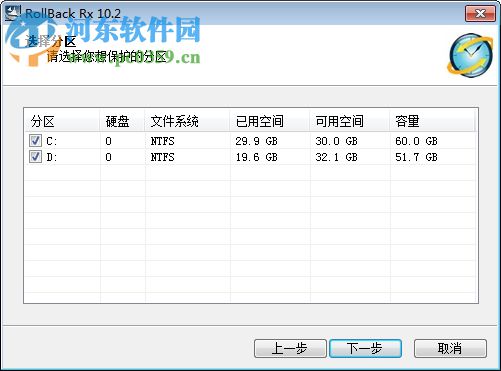Viewport: 501px width, 371px height.
Task: Click the disk number 0 in C: row
Action: pyautogui.click(x=108, y=141)
